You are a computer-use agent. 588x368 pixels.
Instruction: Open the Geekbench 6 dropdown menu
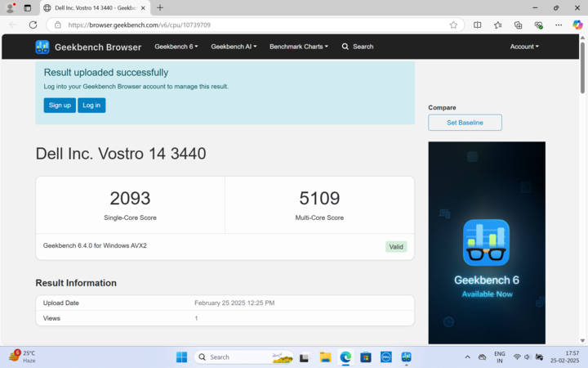[176, 47]
